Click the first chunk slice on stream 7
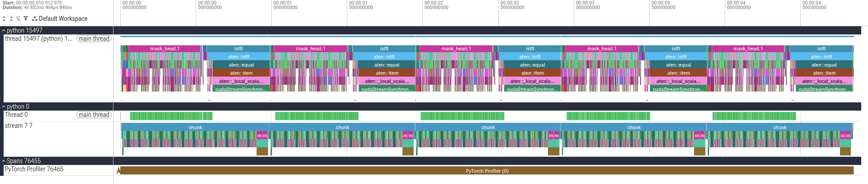The width and height of the screenshot is (868, 184). 195,127
